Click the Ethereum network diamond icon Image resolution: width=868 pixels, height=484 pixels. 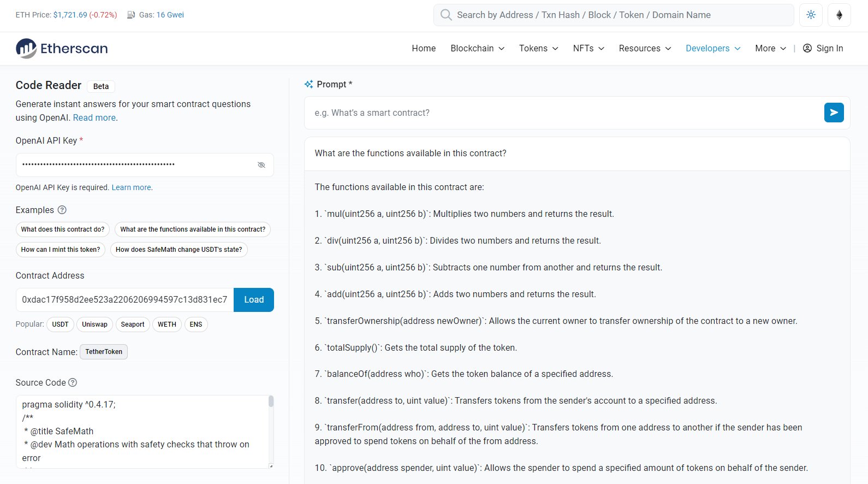839,15
